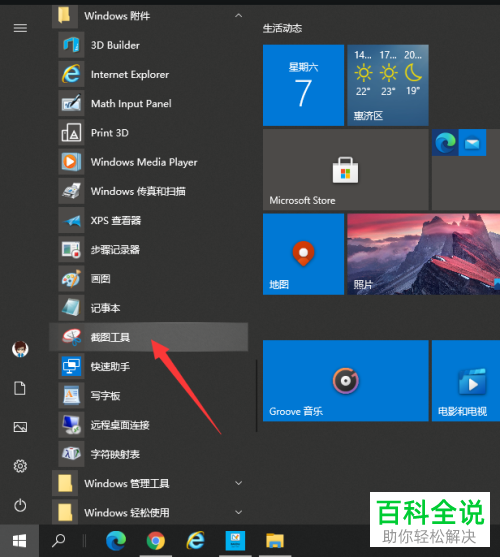Open Settings gear in Start sidebar
The height and width of the screenshot is (557, 500).
pyautogui.click(x=20, y=466)
